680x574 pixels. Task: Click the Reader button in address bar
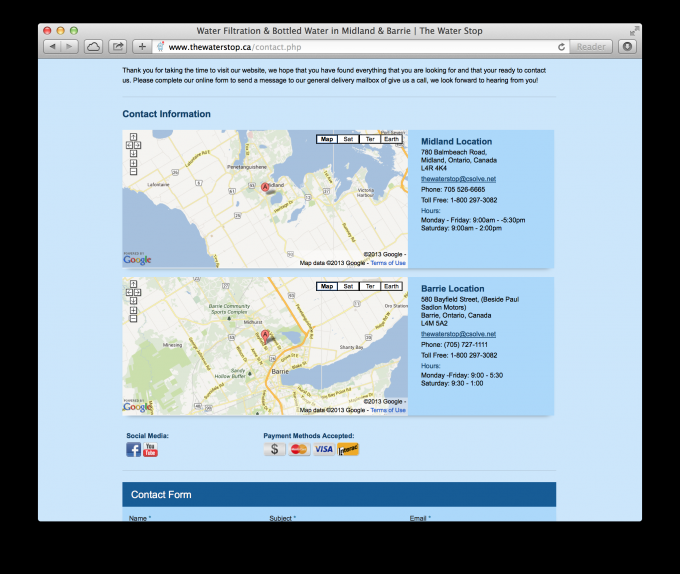coord(591,47)
